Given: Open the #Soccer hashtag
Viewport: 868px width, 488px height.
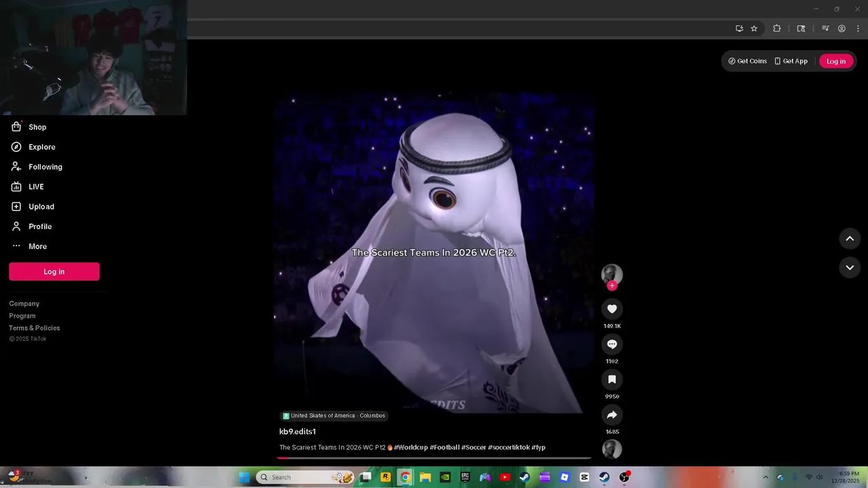Looking at the screenshot, I should pos(473,447).
